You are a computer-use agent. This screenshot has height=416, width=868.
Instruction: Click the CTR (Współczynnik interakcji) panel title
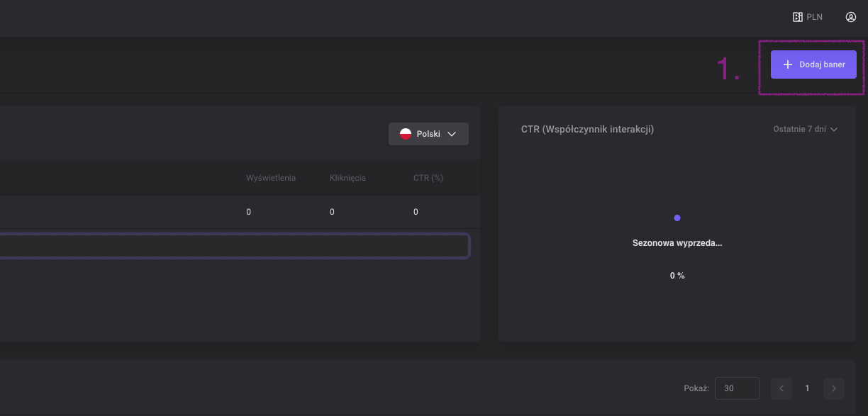(587, 130)
